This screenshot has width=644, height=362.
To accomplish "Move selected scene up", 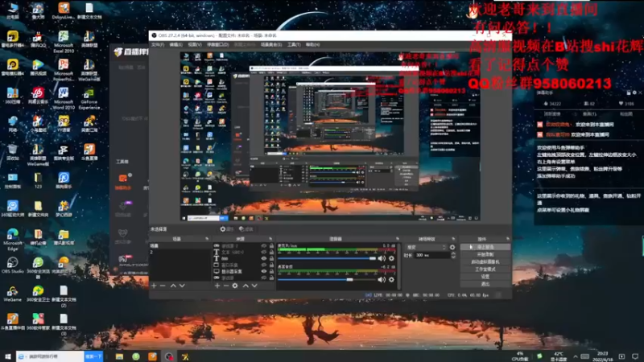I will (173, 286).
